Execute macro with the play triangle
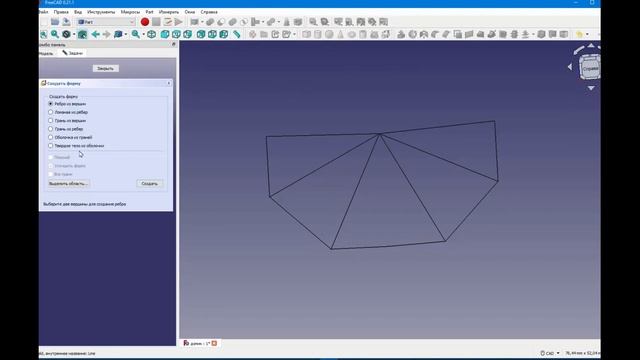The height and width of the screenshot is (360, 640). pos(178,22)
